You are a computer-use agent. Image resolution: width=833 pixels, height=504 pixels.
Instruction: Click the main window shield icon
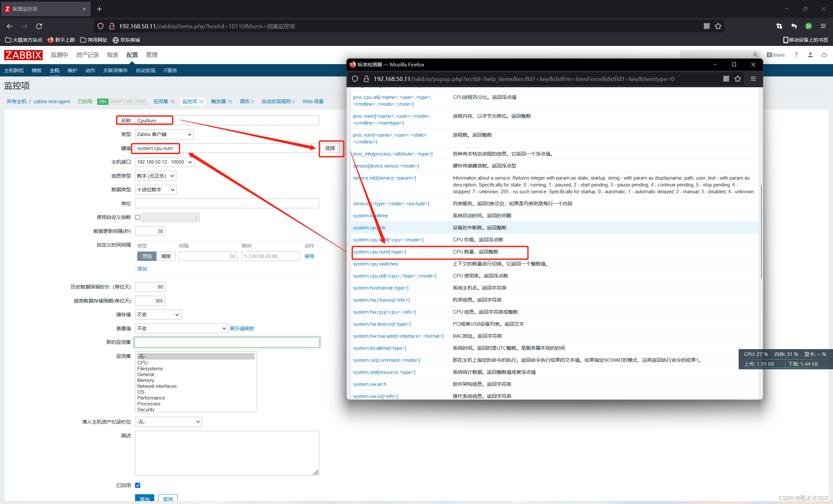pyautogui.click(x=101, y=26)
